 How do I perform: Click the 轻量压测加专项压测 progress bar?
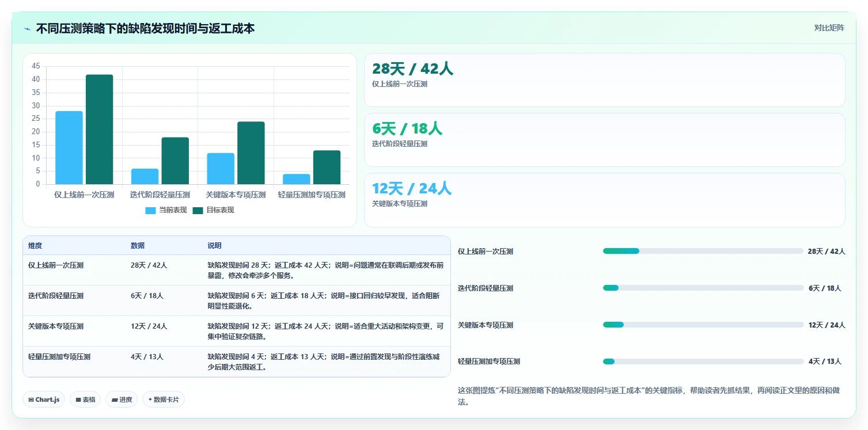[x=703, y=361]
